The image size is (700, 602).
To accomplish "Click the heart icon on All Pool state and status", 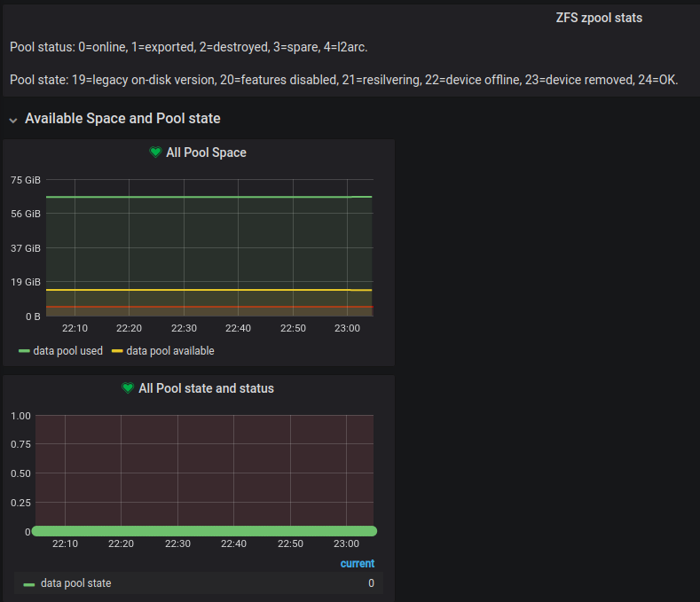I will point(128,388).
